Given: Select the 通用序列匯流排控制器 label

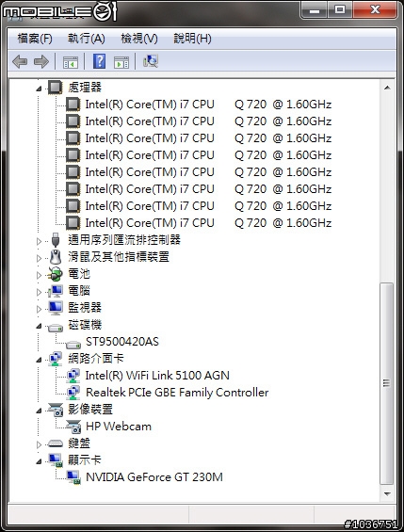Looking at the screenshot, I should (124, 240).
